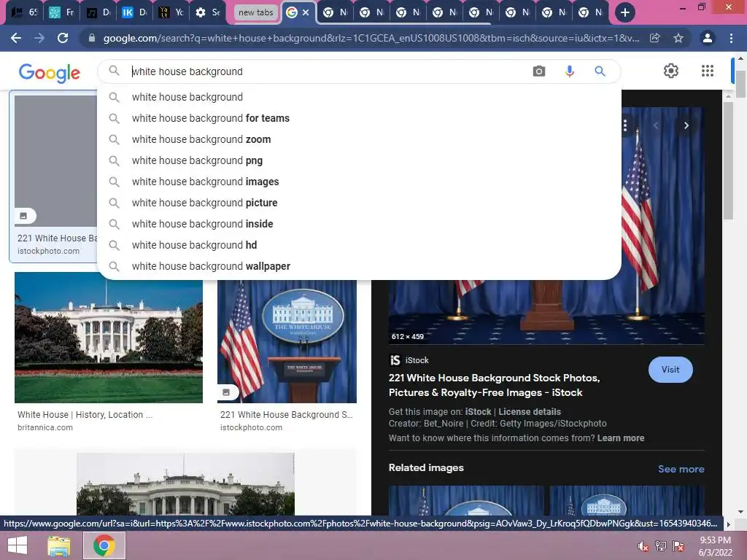Viewport: 747px width, 560px height.
Task: Choose suggestion 'white house background hd'
Action: coord(359,245)
